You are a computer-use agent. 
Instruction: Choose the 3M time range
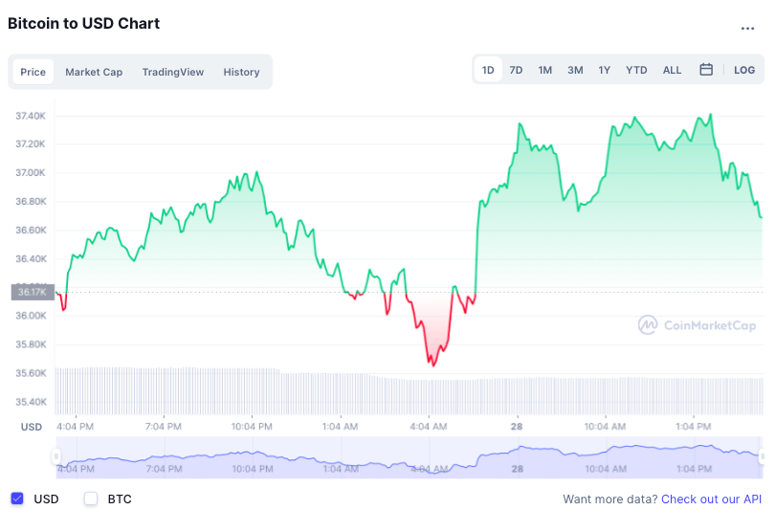(575, 70)
